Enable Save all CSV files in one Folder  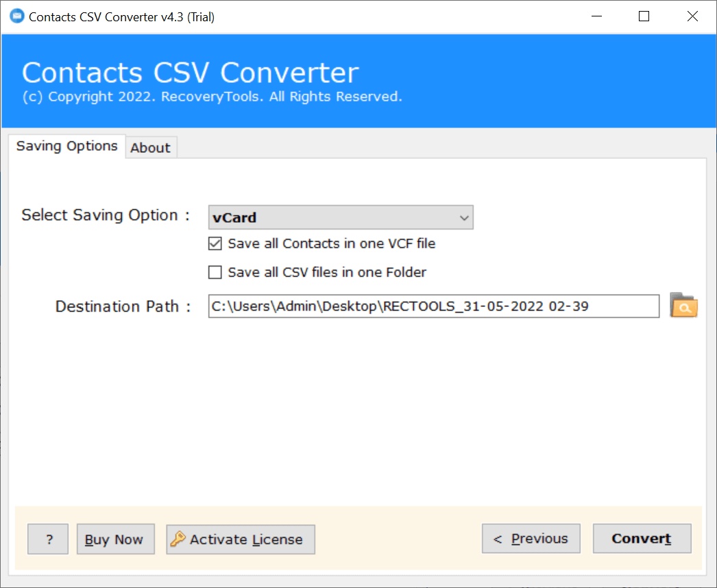[215, 272]
